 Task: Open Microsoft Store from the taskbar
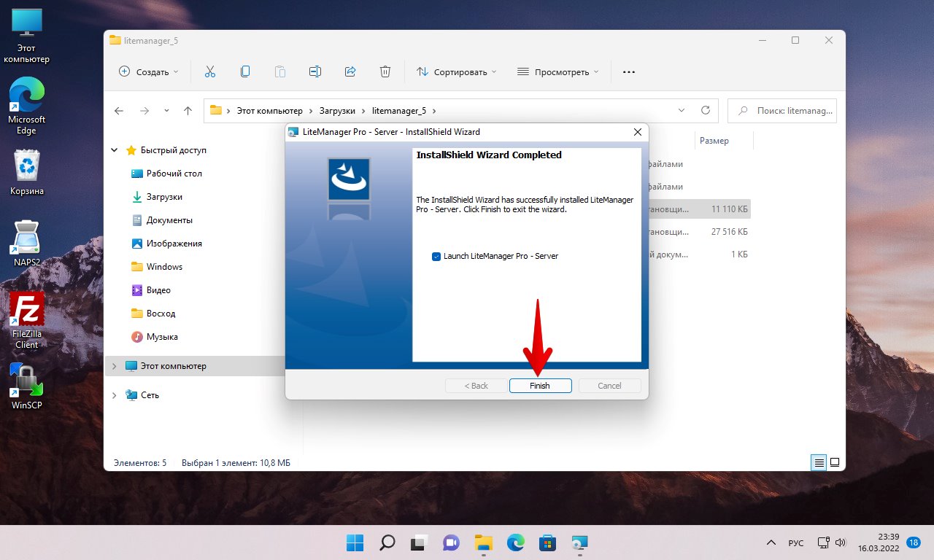(x=547, y=542)
